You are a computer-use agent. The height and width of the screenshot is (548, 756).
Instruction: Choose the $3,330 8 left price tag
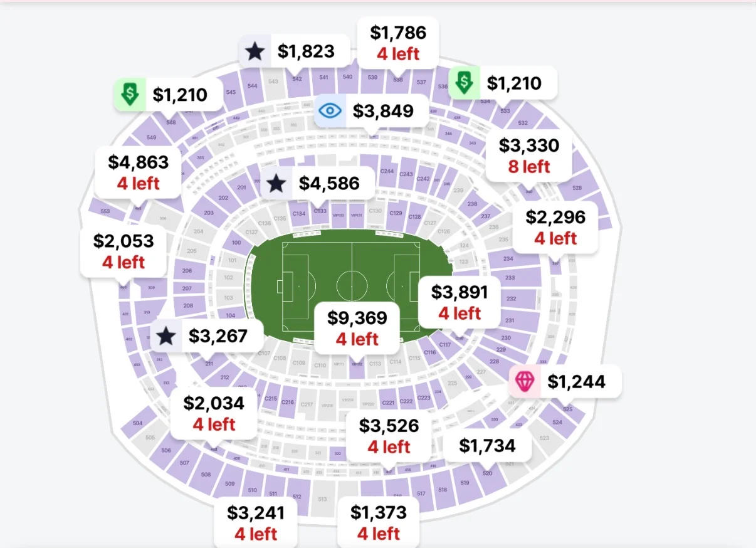pyautogui.click(x=528, y=155)
